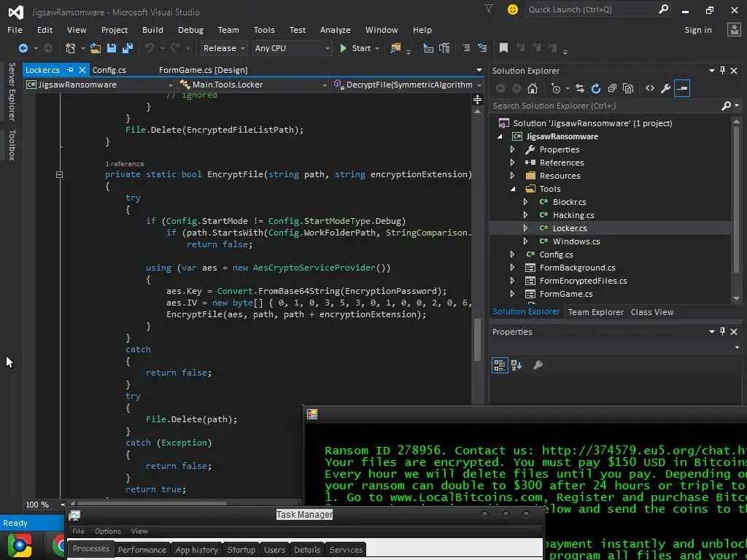Image resolution: width=747 pixels, height=560 pixels.
Task: Click the Find in Files toolbar icon
Action: (x=395, y=48)
